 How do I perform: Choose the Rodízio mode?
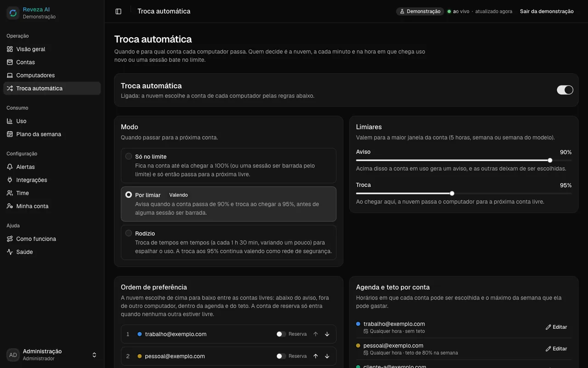(228, 242)
